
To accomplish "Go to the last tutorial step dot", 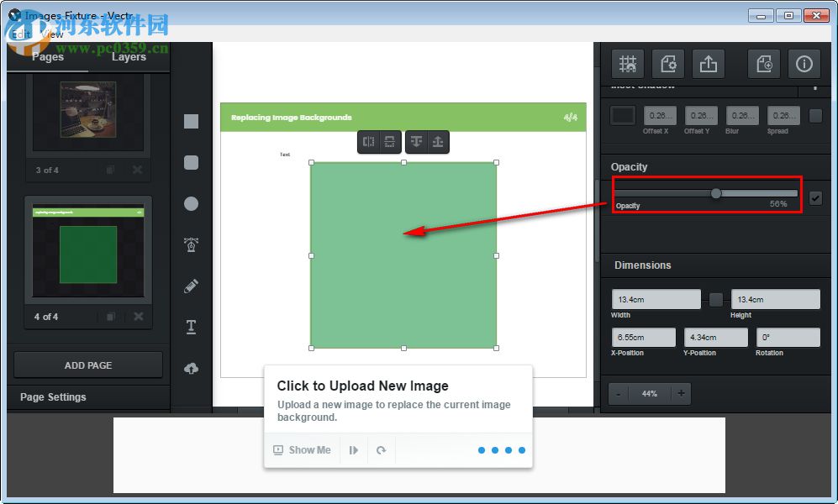I will click(522, 450).
